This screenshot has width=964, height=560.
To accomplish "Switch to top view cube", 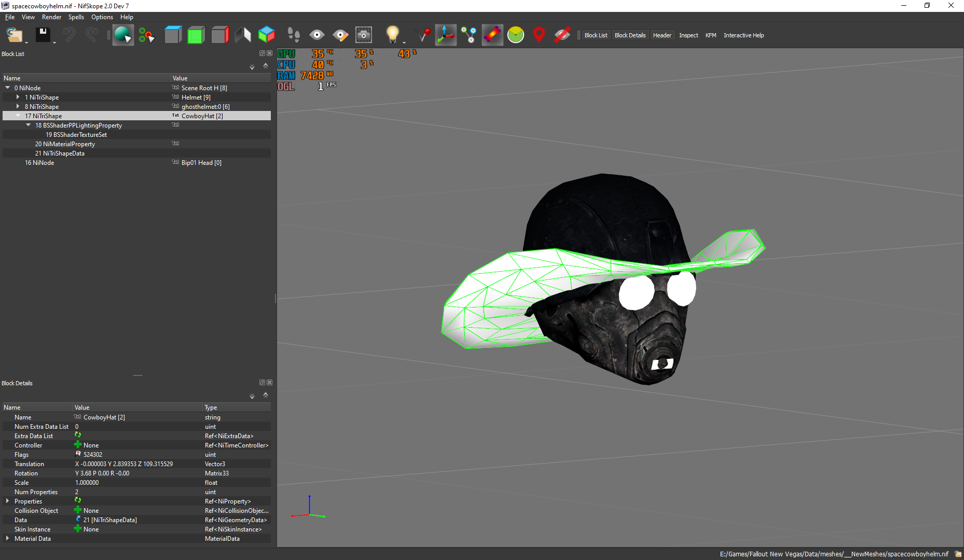I will (173, 35).
